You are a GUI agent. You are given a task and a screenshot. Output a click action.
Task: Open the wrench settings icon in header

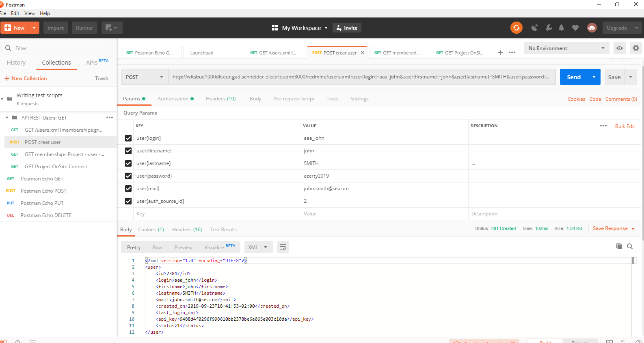pos(549,28)
